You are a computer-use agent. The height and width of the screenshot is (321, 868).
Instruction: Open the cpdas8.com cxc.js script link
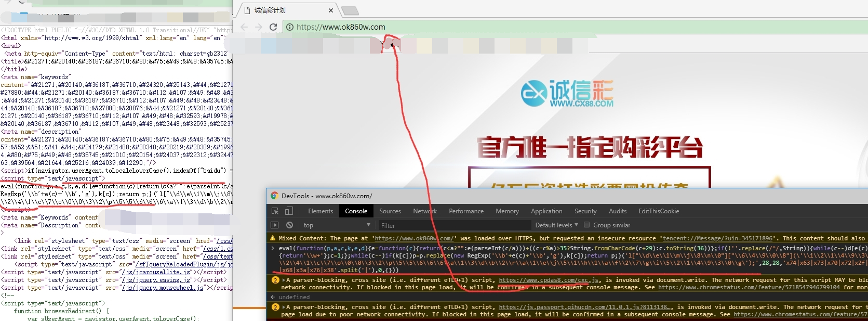click(x=549, y=280)
